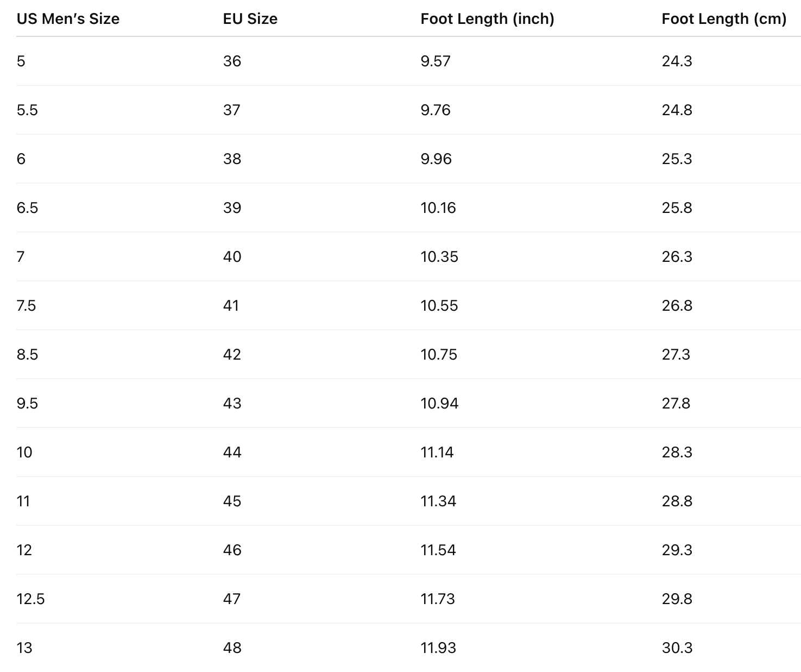
Task: Select the 11.34 inch foot length cell
Action: point(438,501)
